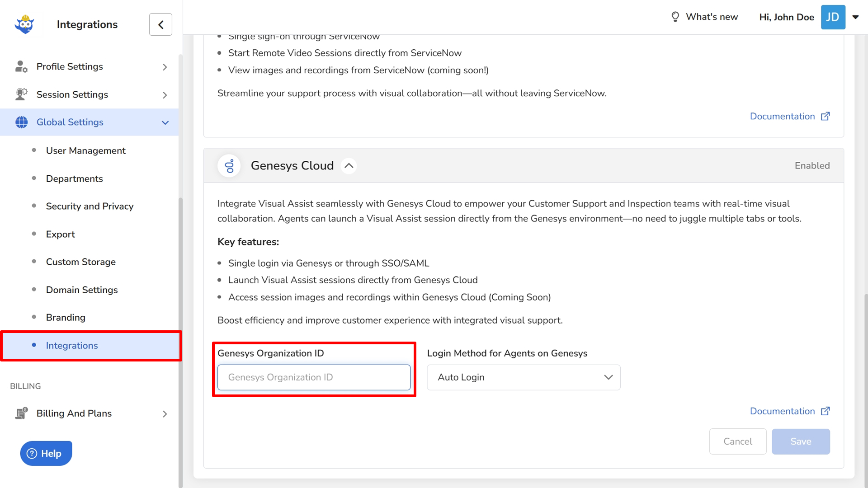Screen dimensions: 868x488
Task: Click the Global Settings globe icon
Action: (x=21, y=122)
